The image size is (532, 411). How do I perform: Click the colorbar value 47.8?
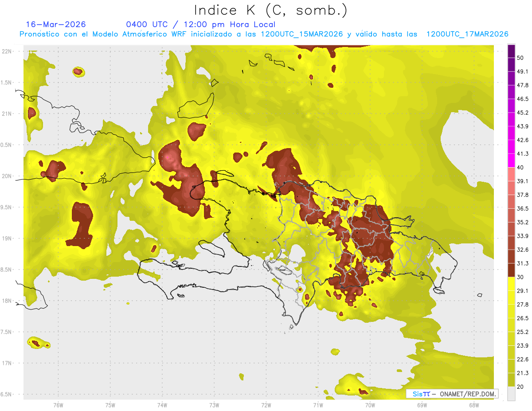coord(523,85)
